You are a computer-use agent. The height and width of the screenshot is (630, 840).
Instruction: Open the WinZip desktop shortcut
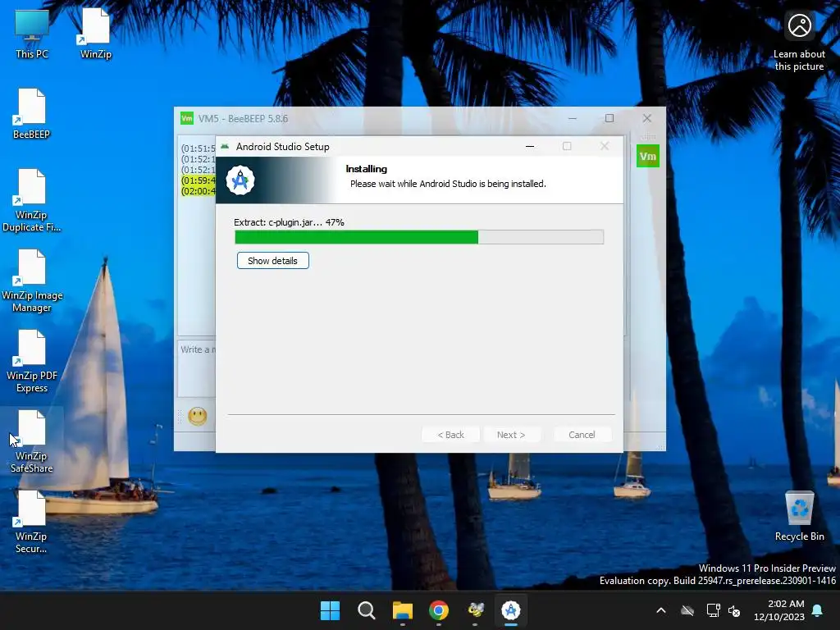click(96, 33)
